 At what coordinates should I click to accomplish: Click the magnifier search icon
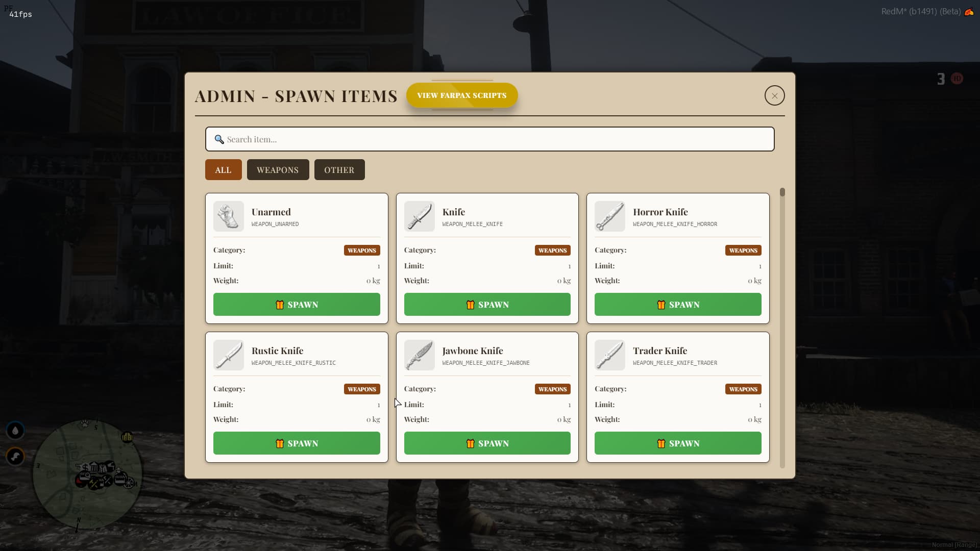pos(219,139)
